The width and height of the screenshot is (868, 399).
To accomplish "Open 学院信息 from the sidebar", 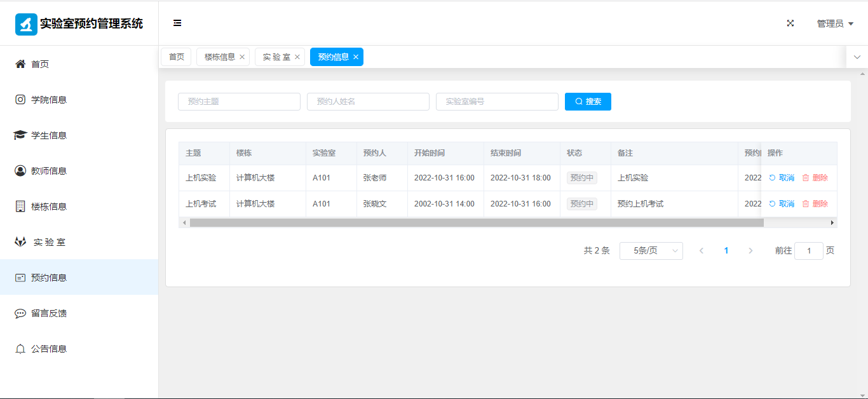I will pyautogui.click(x=48, y=100).
